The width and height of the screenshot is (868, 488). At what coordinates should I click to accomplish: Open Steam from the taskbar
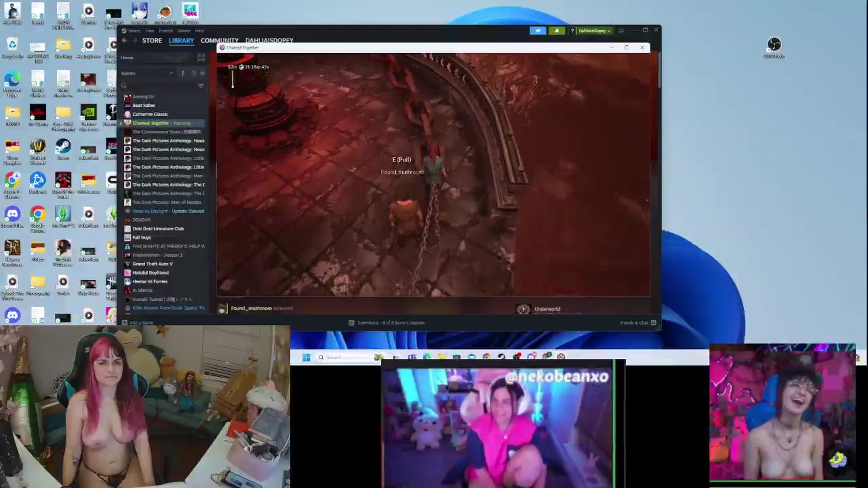pyautogui.click(x=501, y=357)
